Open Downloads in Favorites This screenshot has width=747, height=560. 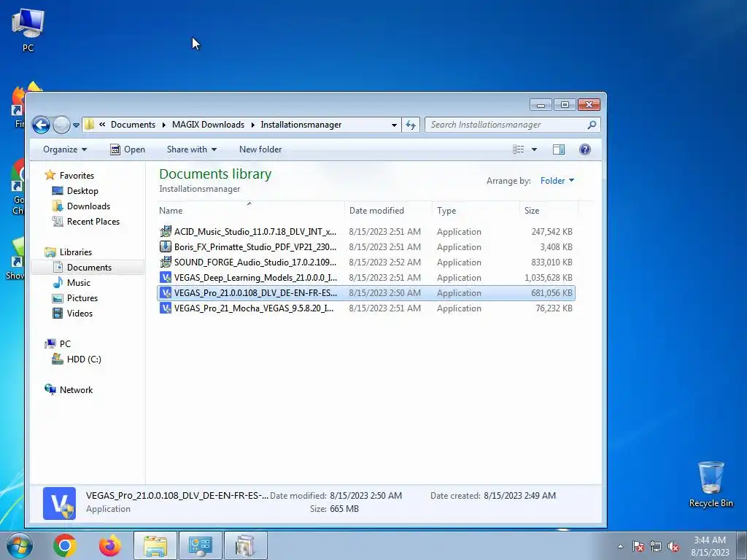88,206
